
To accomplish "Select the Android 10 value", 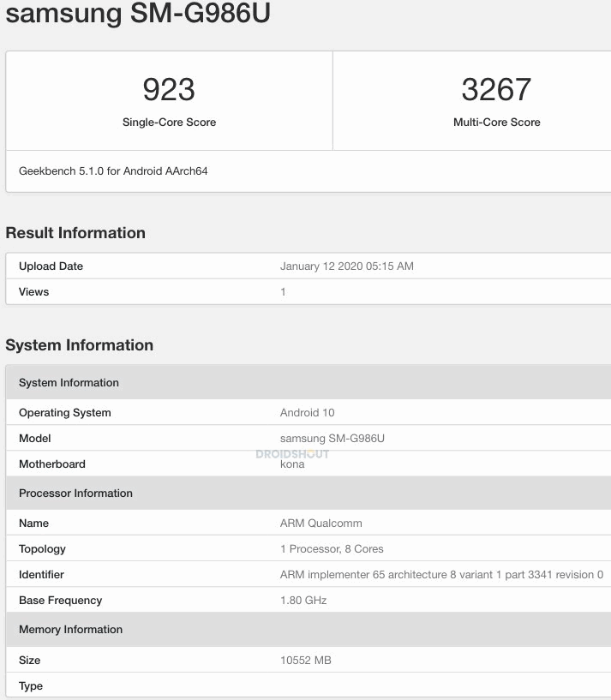I will tap(308, 412).
